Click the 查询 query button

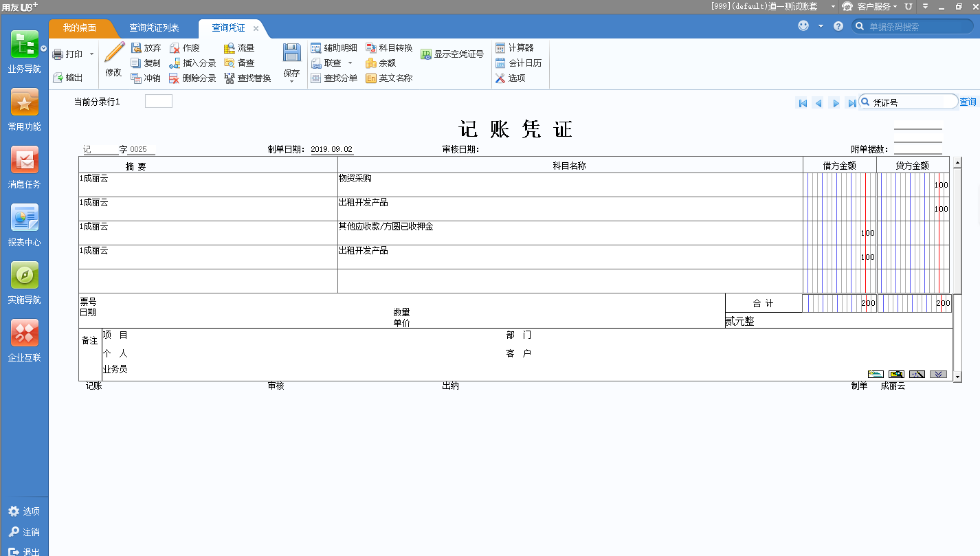click(968, 101)
